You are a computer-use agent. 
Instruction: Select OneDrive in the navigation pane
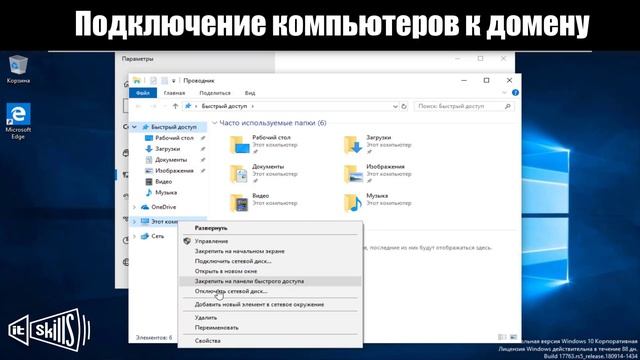(163, 207)
